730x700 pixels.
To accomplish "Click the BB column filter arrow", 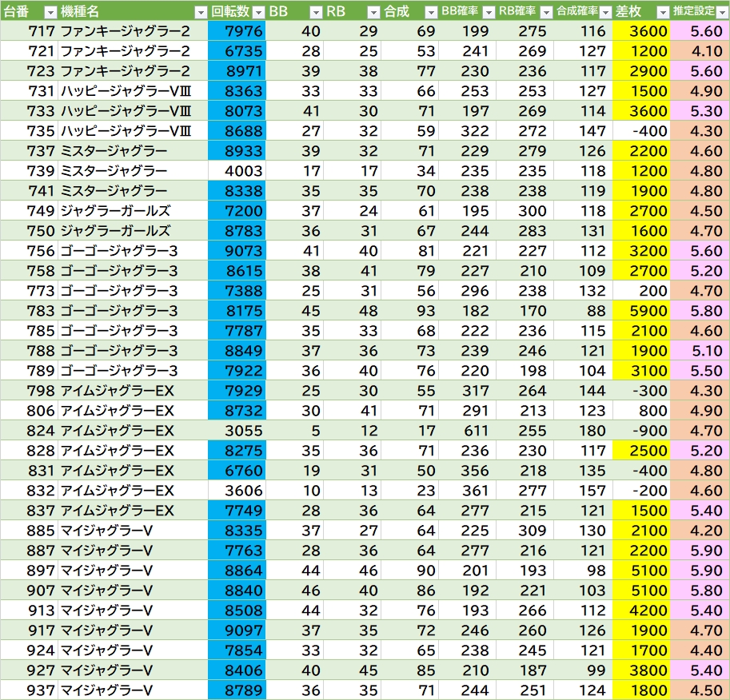I will tap(315, 12).
